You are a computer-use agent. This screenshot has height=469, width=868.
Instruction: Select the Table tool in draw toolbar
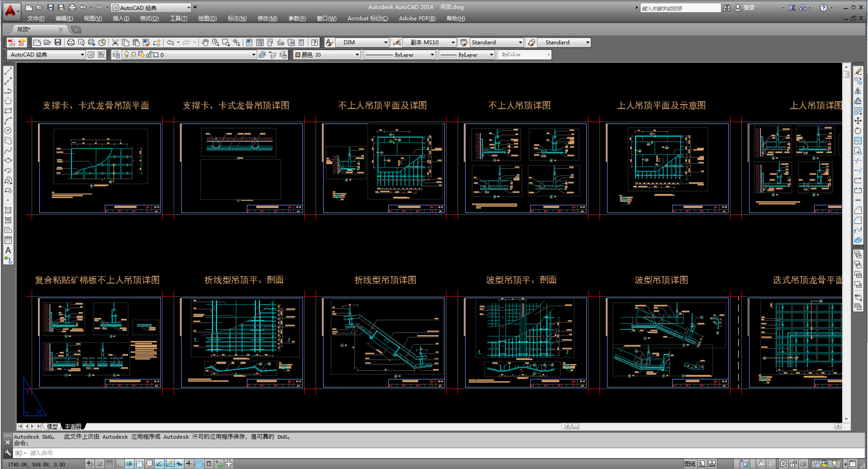point(8,241)
